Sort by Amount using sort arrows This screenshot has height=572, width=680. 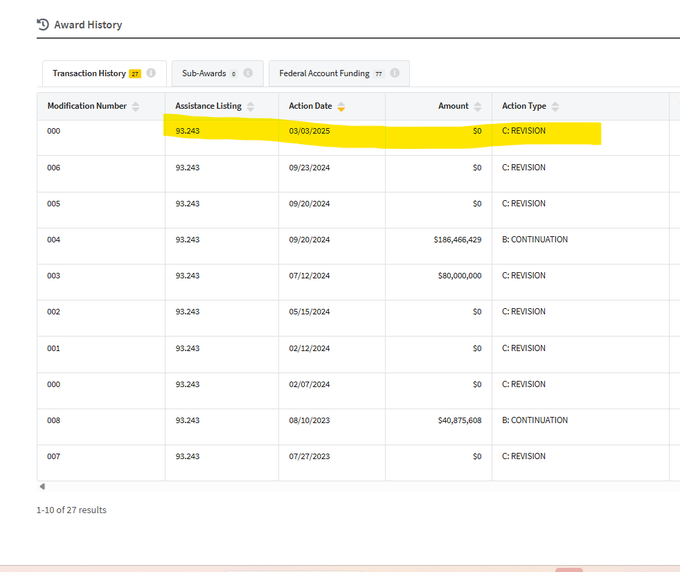pos(478,107)
